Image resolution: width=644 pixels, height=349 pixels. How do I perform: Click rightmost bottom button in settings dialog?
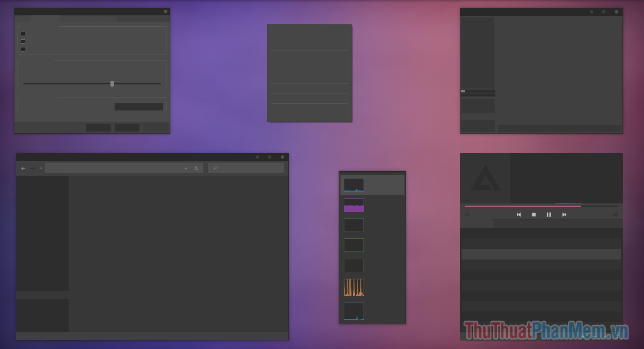(155, 128)
